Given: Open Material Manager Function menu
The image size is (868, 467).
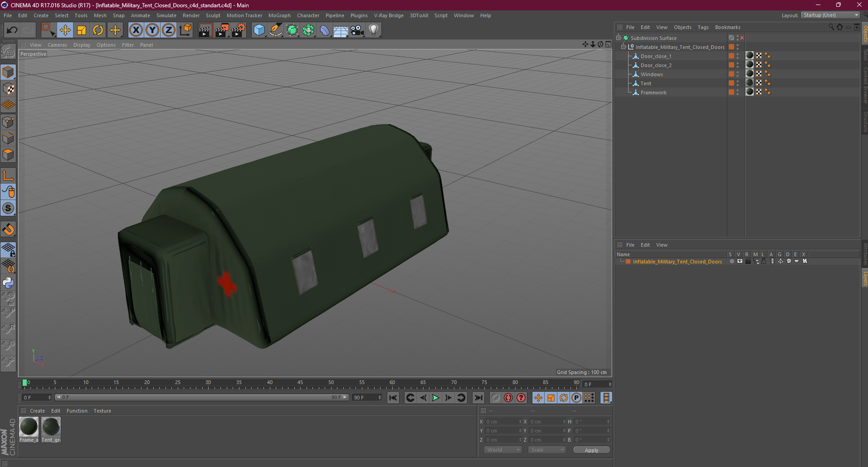Looking at the screenshot, I should click(77, 411).
